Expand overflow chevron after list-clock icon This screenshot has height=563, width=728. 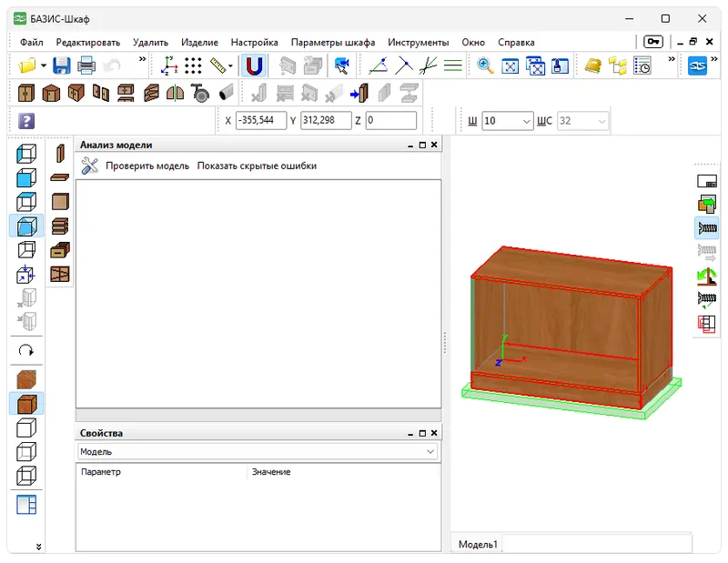click(x=672, y=59)
